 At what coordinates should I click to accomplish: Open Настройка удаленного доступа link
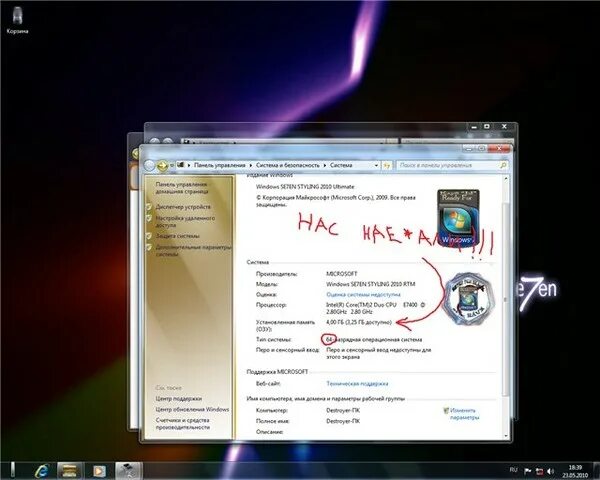point(185,222)
